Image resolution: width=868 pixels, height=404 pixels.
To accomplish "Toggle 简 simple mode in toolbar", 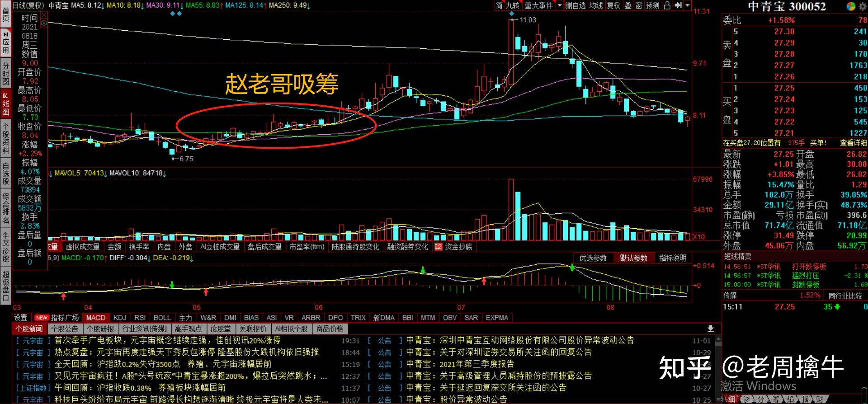I will tap(499, 5).
